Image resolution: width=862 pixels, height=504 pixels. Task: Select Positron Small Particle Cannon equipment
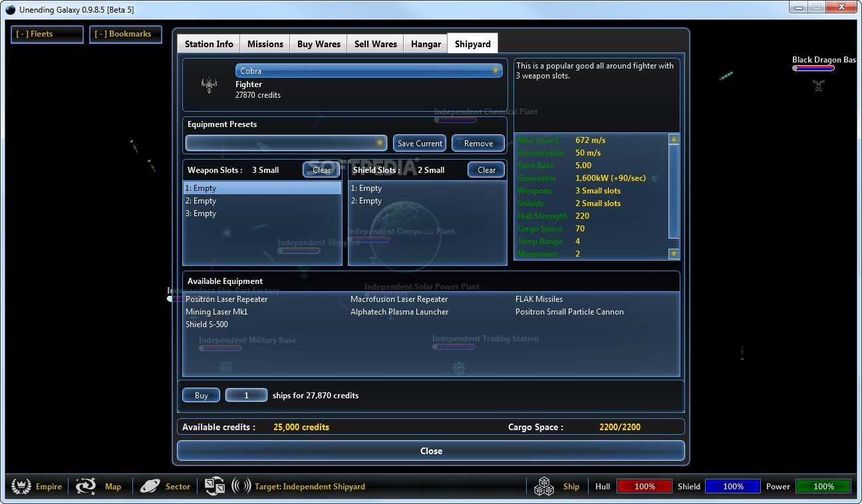click(569, 312)
